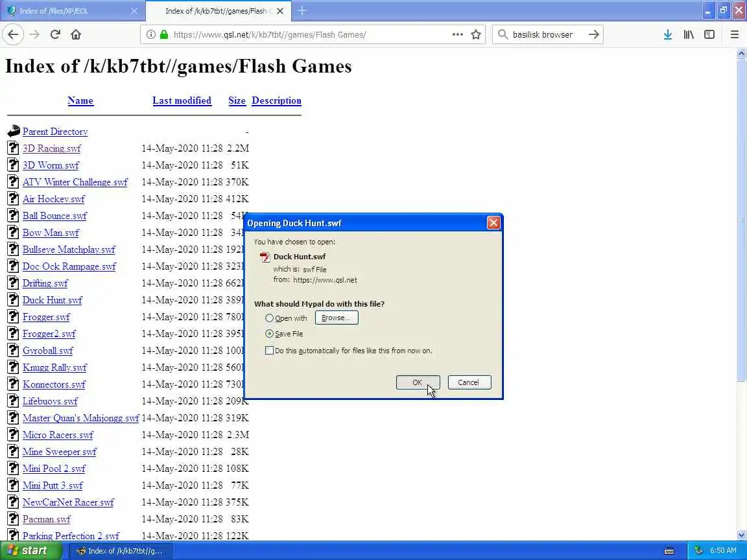The width and height of the screenshot is (747, 560).
Task: Open a new tab with plus button
Action: pyautogui.click(x=302, y=10)
